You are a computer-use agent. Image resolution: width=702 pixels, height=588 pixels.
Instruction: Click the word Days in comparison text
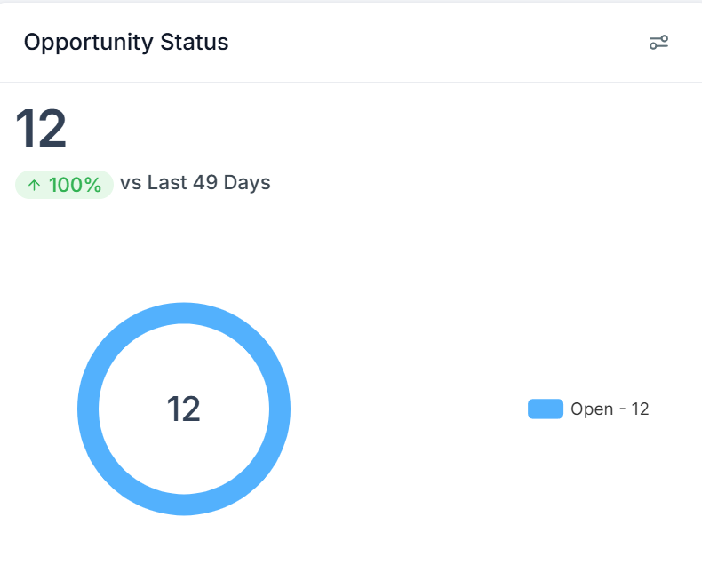pos(247,184)
